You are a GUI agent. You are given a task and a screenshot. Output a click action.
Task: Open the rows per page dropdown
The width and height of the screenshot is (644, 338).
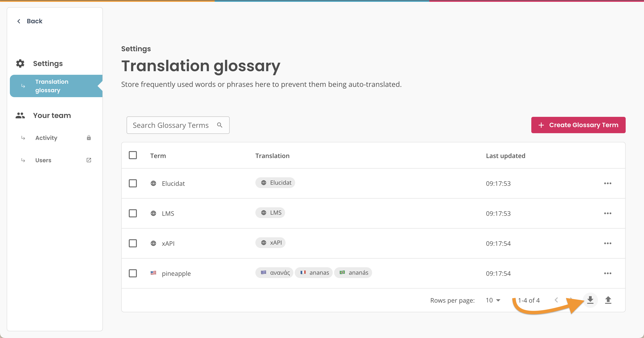[493, 300]
